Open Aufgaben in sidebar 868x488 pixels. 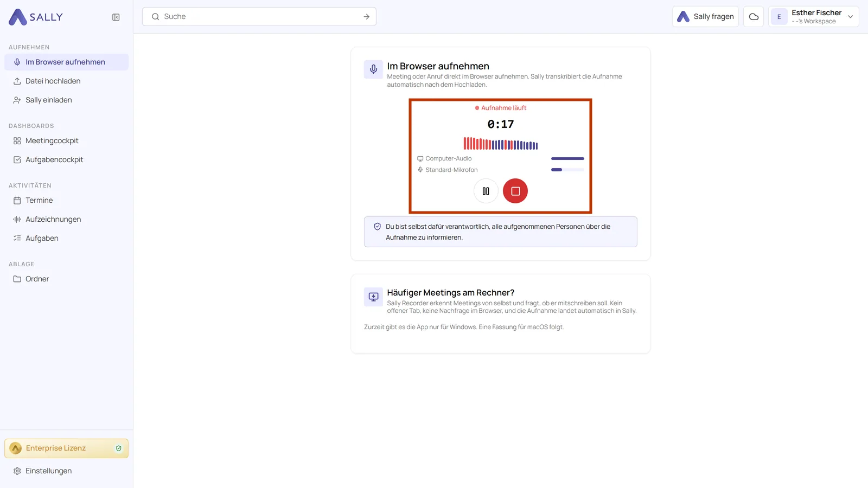click(x=67, y=239)
